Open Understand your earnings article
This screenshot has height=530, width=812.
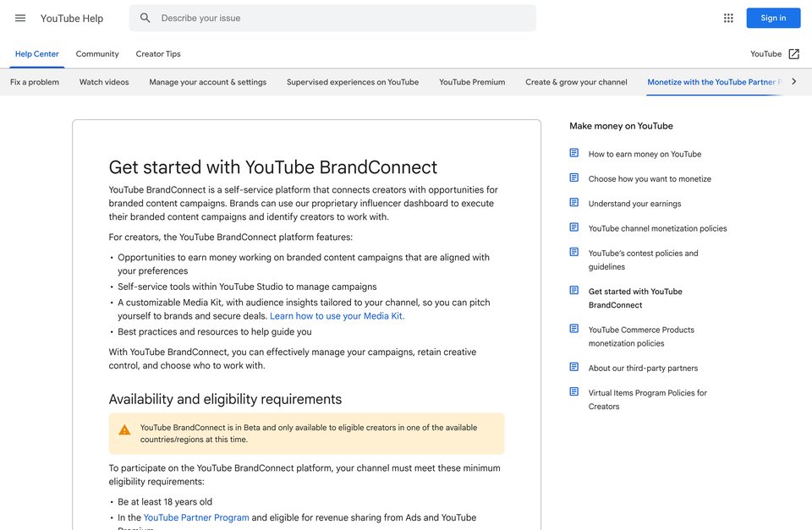click(x=634, y=204)
